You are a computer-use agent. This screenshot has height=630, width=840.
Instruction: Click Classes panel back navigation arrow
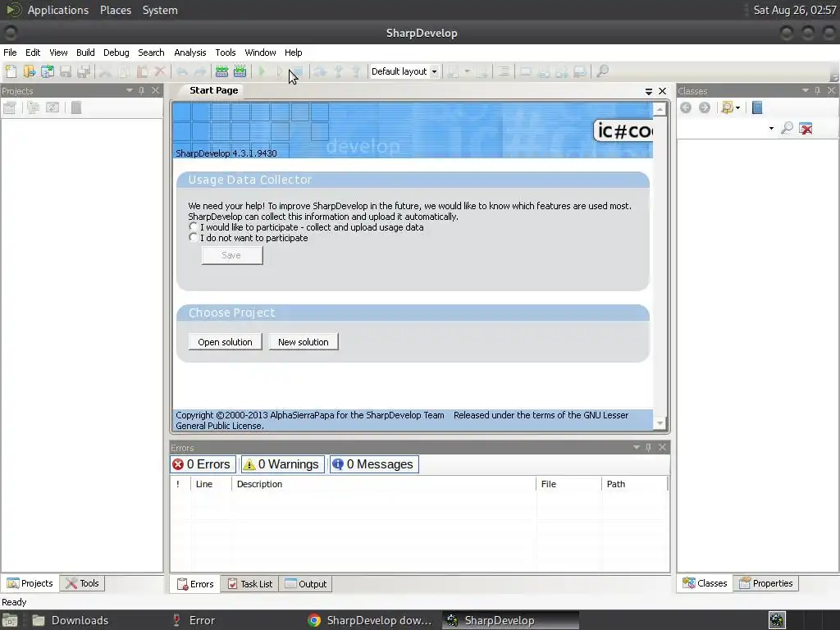686,107
